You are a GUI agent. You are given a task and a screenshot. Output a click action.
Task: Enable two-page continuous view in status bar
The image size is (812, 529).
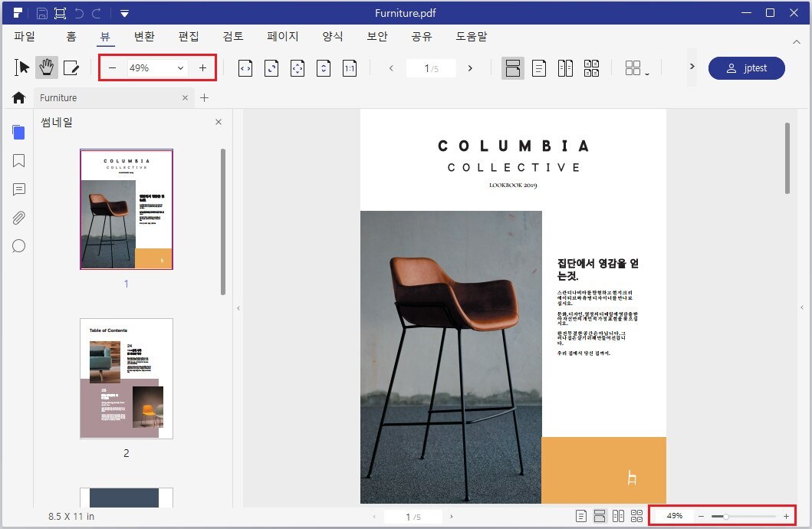(x=637, y=516)
